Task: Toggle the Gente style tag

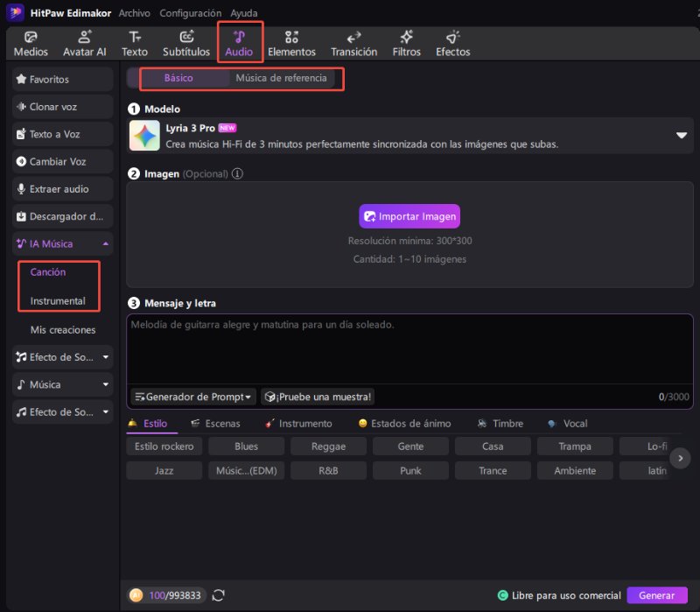Action: pos(410,447)
